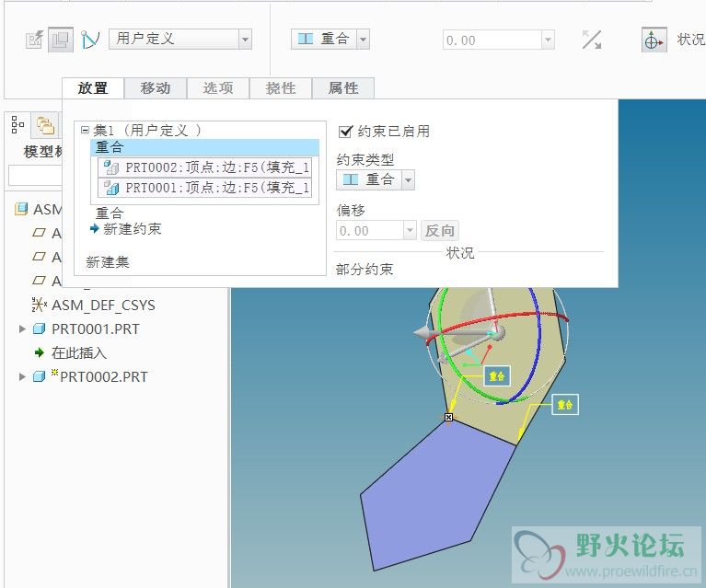This screenshot has width=706, height=588.
Task: Click the toolbar offset 0.00 field
Action: (492, 40)
